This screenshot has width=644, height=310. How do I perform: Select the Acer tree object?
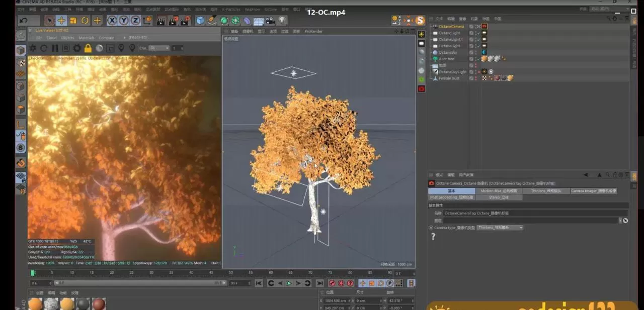pyautogui.click(x=446, y=59)
